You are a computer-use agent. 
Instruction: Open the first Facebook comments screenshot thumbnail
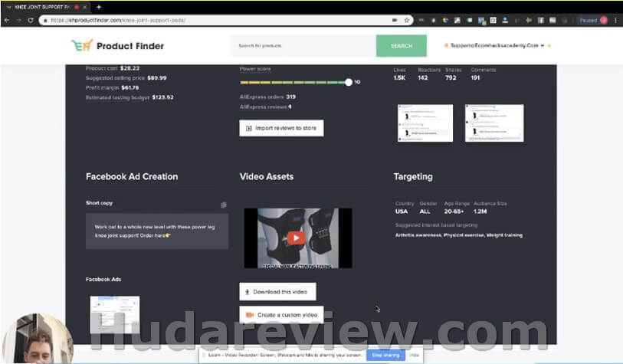point(425,123)
